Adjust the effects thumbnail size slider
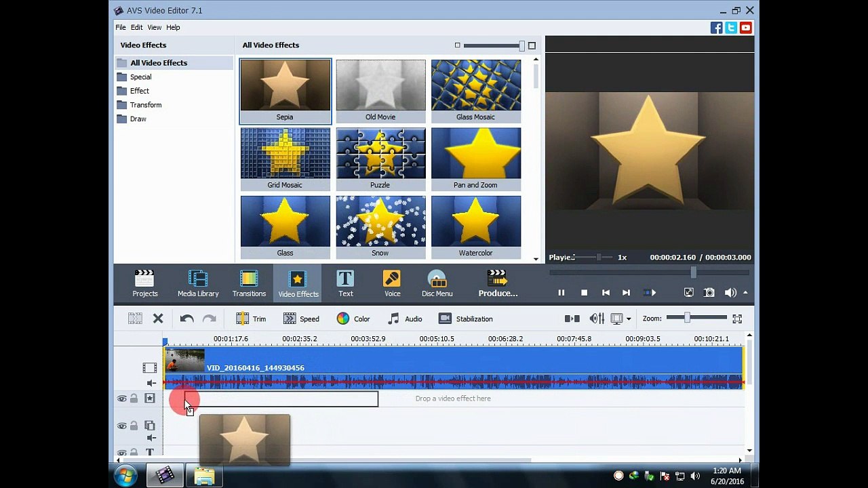 (x=521, y=45)
